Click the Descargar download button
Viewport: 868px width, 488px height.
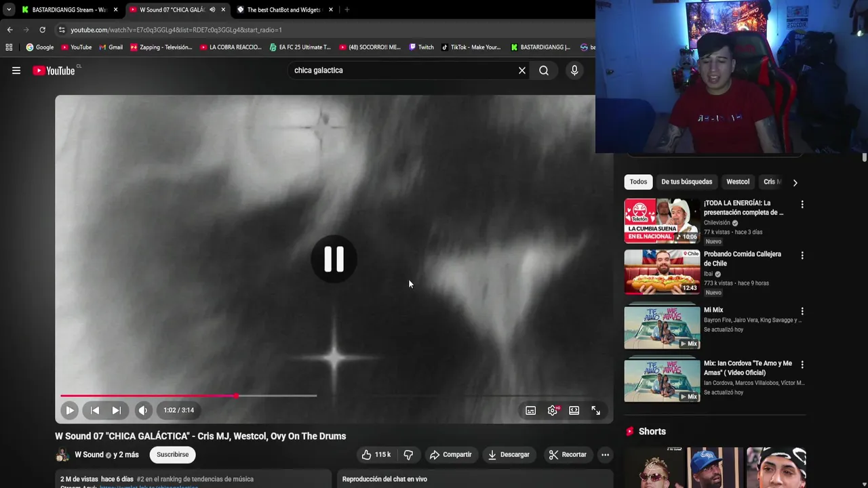(x=508, y=455)
